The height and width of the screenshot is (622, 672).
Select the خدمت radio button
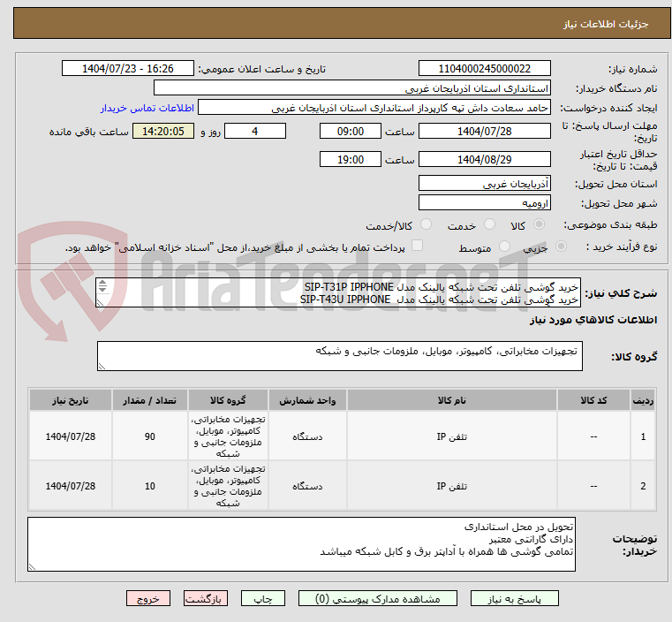click(489, 224)
